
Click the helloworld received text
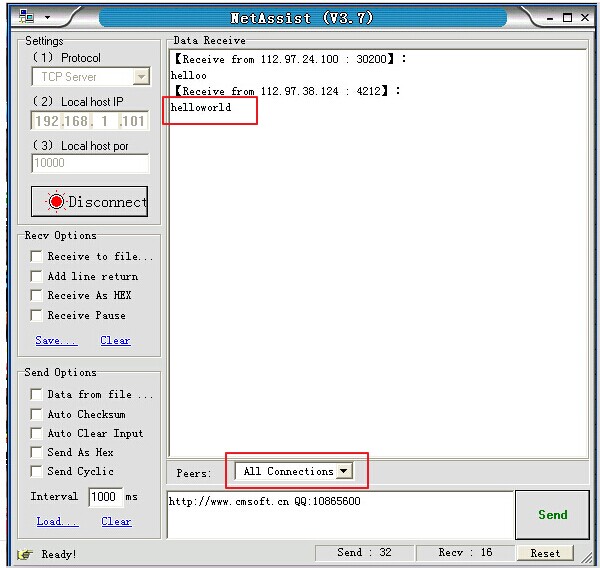click(201, 107)
